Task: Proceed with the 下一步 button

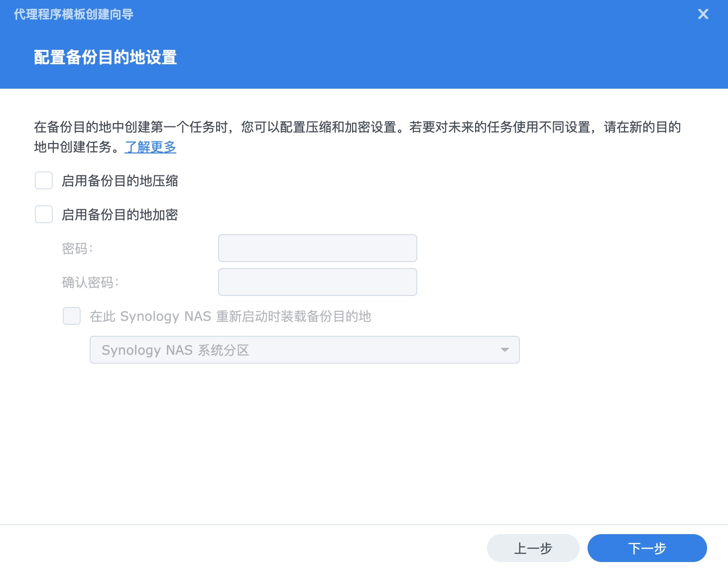Action: tap(647, 548)
